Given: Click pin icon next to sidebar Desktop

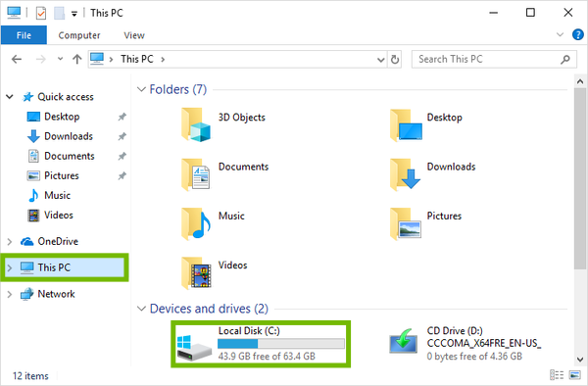Looking at the screenshot, I should pos(122,117).
